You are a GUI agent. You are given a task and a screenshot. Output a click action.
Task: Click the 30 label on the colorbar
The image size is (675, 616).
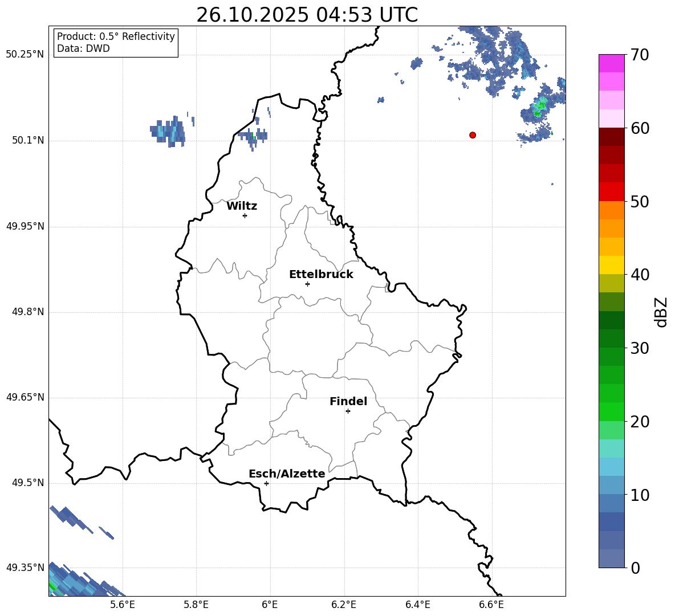point(640,348)
